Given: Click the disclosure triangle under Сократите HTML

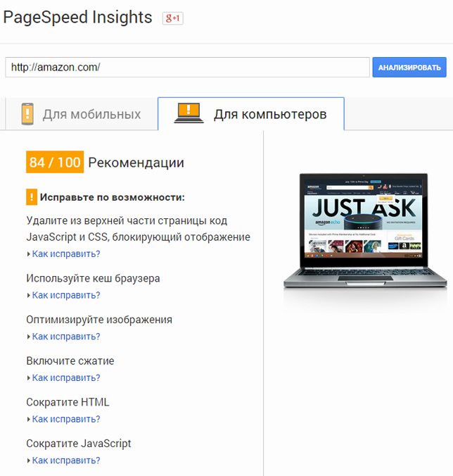Looking at the screenshot, I should tap(29, 419).
